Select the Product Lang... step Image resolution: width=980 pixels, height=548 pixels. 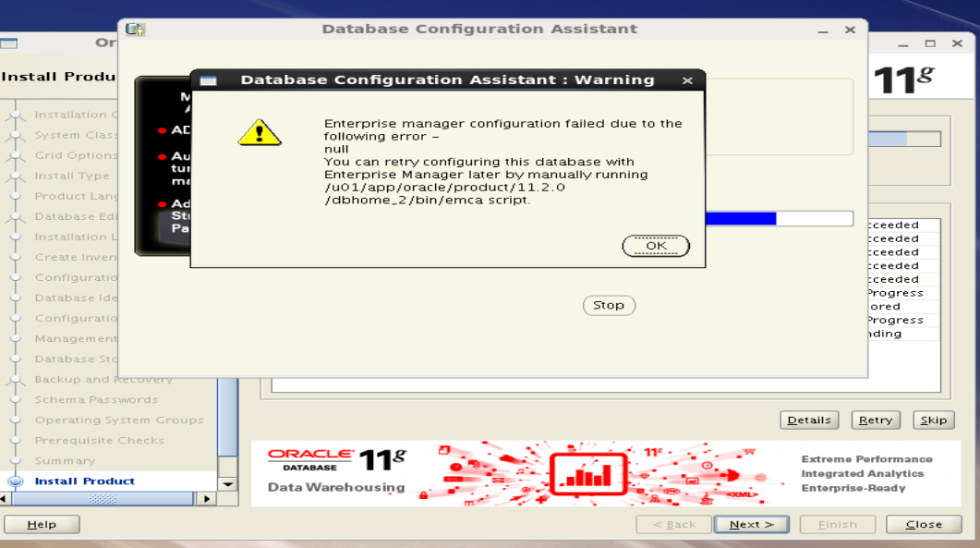point(76,196)
